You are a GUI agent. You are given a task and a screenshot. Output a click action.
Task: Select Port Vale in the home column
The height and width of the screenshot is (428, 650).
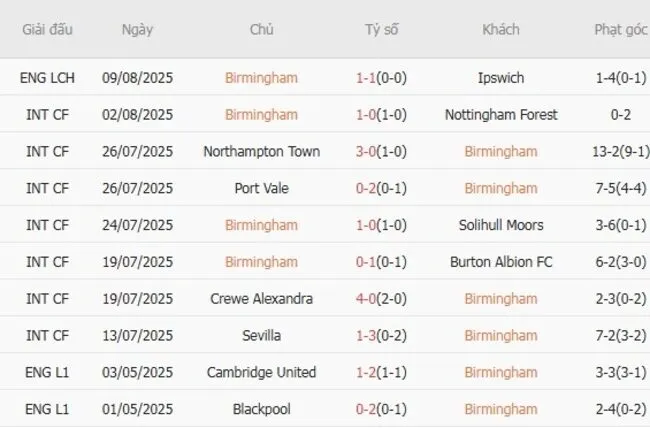[x=261, y=188]
